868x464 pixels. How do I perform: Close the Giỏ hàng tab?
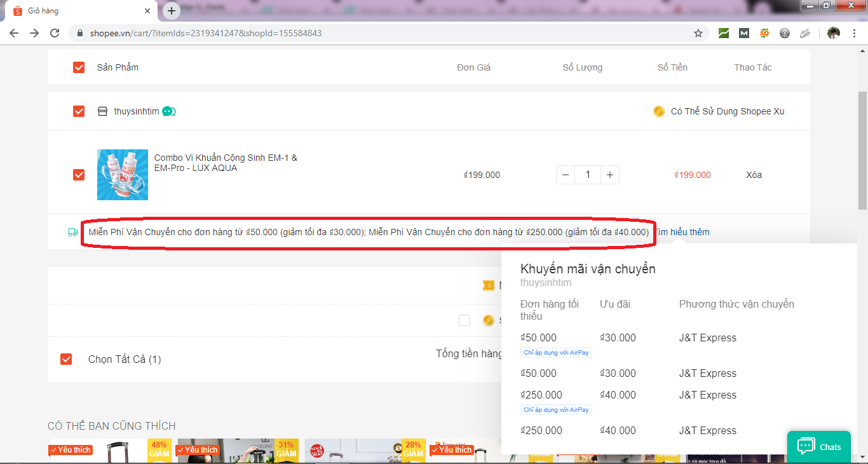pyautogui.click(x=147, y=11)
